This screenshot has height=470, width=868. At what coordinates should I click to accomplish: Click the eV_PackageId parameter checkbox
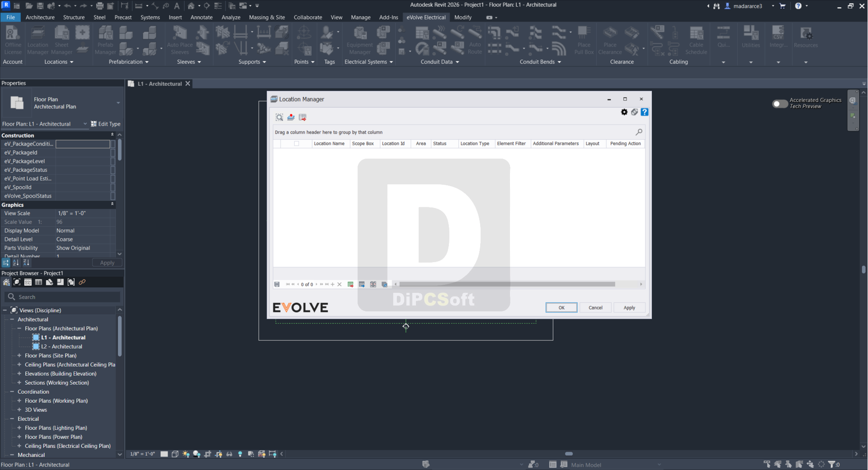pos(113,153)
